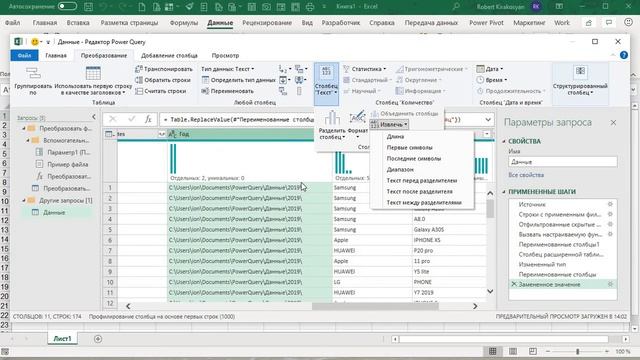Click Использовать первую строку в качестве заголовков
640x360 pixels.
pos(93,81)
